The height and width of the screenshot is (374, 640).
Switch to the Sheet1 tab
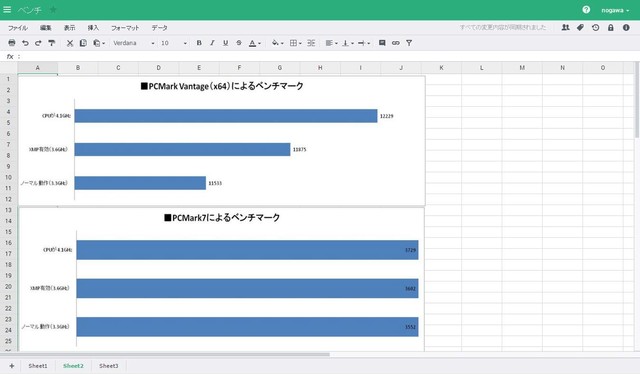(38, 366)
